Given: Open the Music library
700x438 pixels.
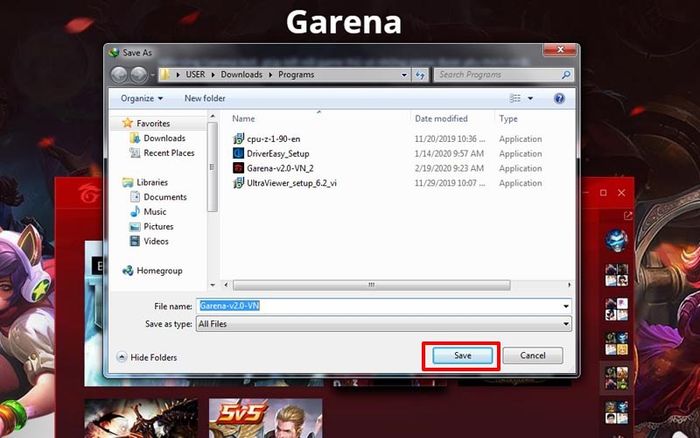Looking at the screenshot, I should [x=155, y=212].
